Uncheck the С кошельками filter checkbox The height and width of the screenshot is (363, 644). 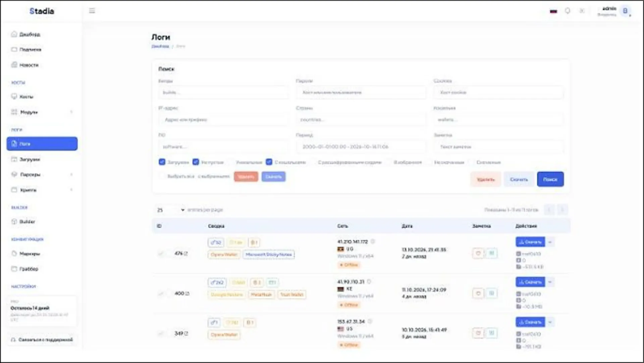point(269,162)
